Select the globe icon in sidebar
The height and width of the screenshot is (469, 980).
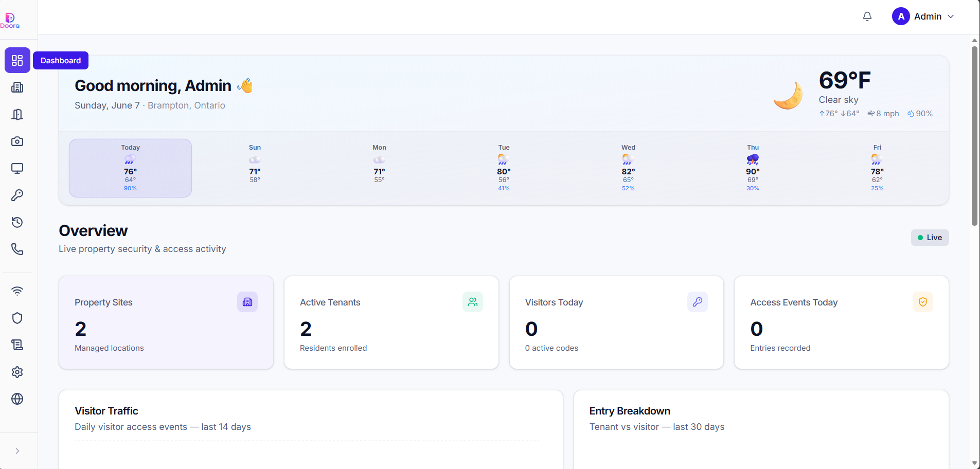(x=17, y=399)
